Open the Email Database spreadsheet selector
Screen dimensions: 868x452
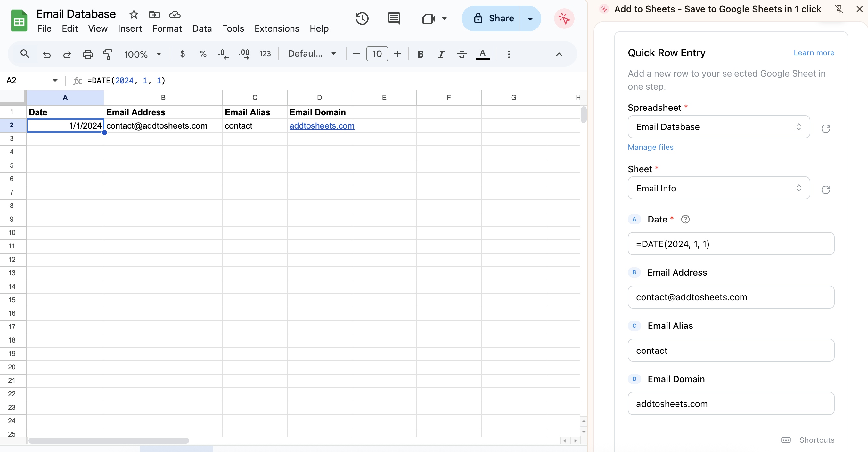pyautogui.click(x=718, y=127)
